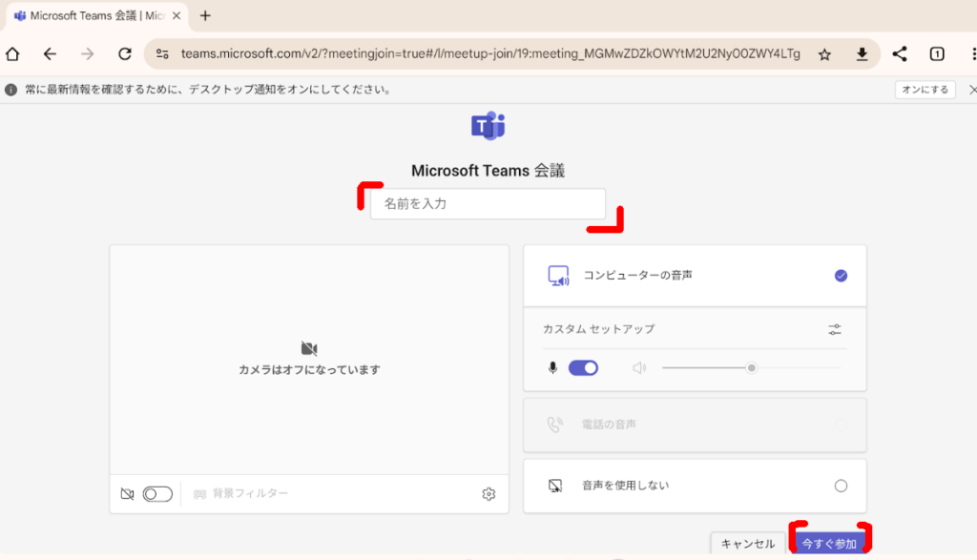This screenshot has height=560, width=977.
Task: Click the カスタム セットアップ label
Action: pos(599,329)
